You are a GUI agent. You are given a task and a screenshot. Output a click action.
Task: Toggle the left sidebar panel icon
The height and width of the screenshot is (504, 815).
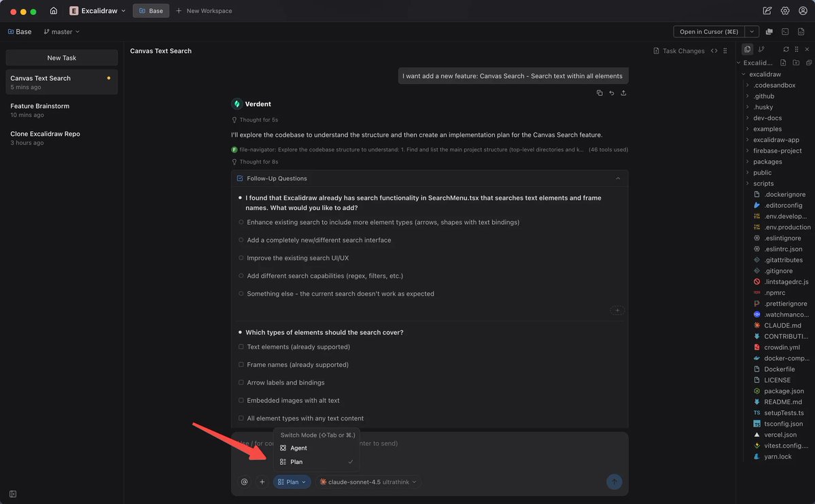tap(13, 494)
